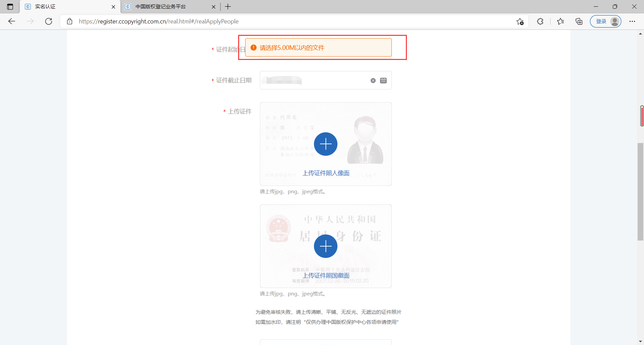Refresh the current page

(x=49, y=21)
